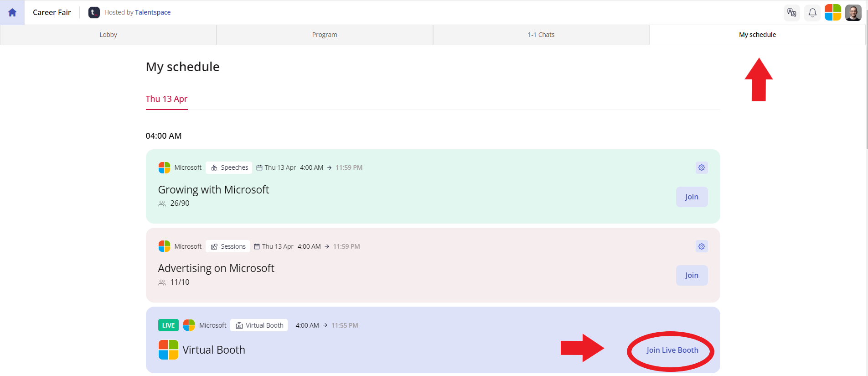Click the Speeches category tag
The height and width of the screenshot is (376, 868).
coord(229,167)
